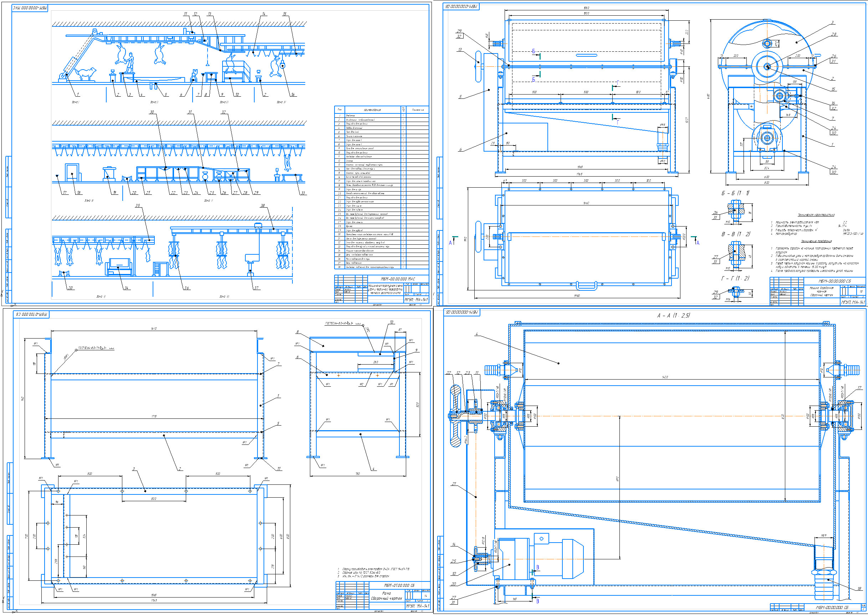868x615 pixels.
Task: Click title block number МБМ-01.00.000 СБ
Action: [x=399, y=585]
